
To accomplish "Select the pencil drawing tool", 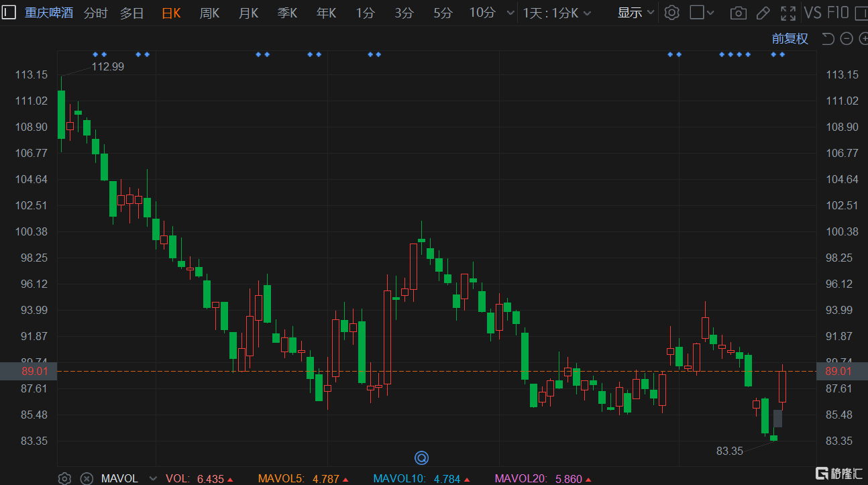I will [763, 13].
